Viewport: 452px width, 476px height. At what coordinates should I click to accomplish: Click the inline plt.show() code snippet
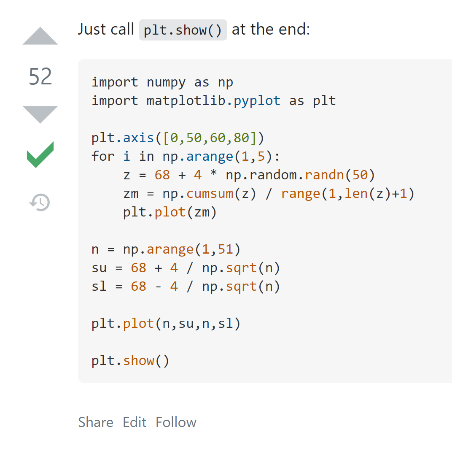pyautogui.click(x=183, y=30)
